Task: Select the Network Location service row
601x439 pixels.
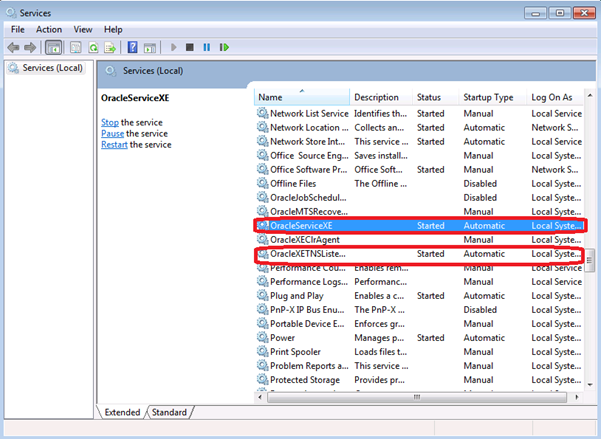Action: 419,127
